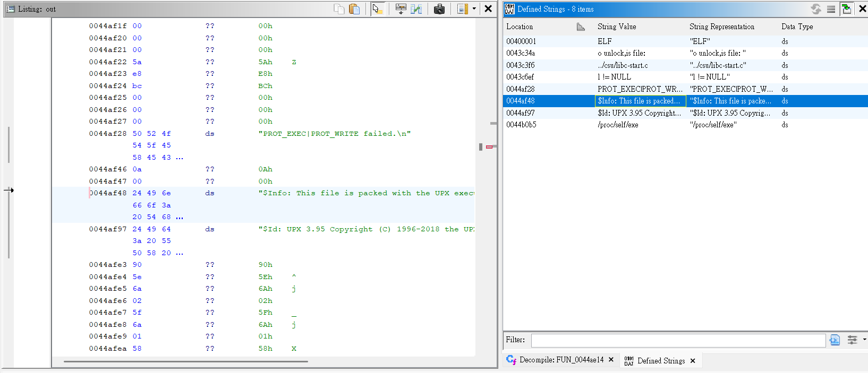
Task: Expand the dropdown arrow beside the margin icon
Action: pyautogui.click(x=474, y=9)
